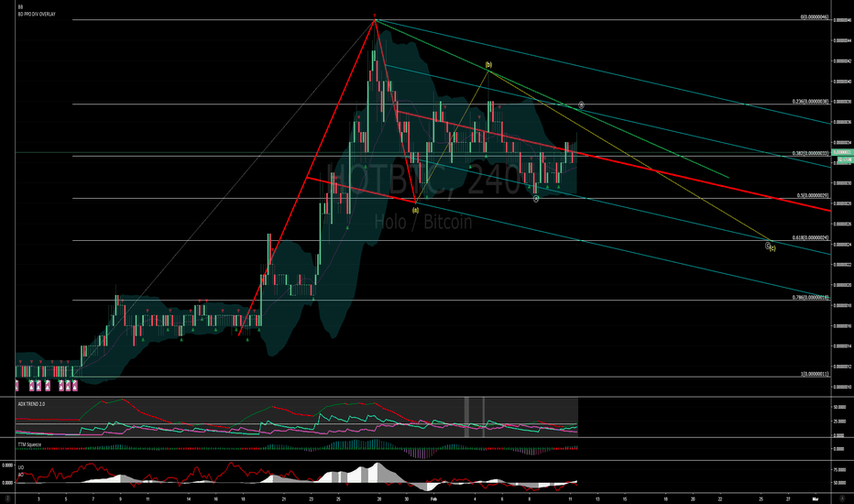854x504 pixels.
Task: Select the 0(0.00000046) Fibonacci level label
Action: (815, 17)
